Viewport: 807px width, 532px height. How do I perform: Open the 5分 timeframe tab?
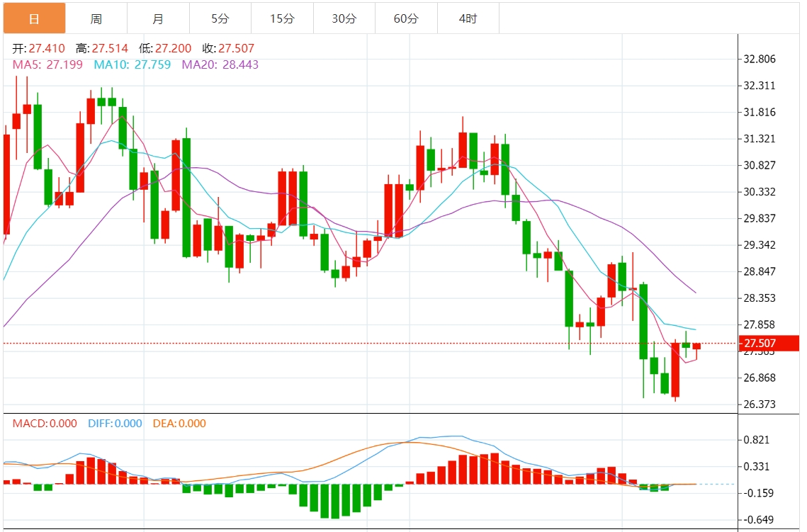coord(220,18)
